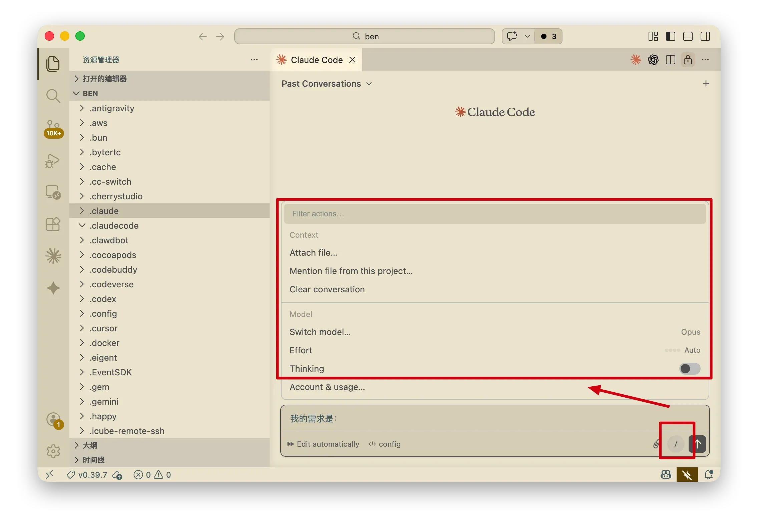The height and width of the screenshot is (532, 758).
Task: Open the chat icon in title bar
Action: coord(512,36)
